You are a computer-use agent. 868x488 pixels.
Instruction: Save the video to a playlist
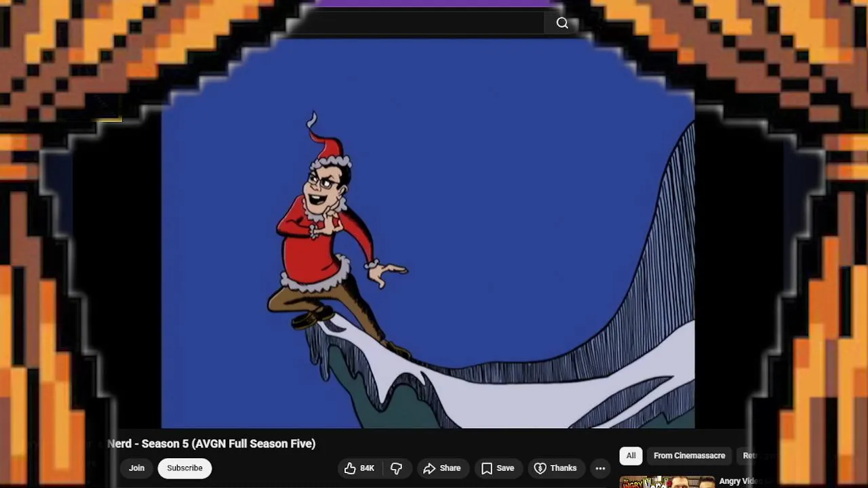coord(498,468)
